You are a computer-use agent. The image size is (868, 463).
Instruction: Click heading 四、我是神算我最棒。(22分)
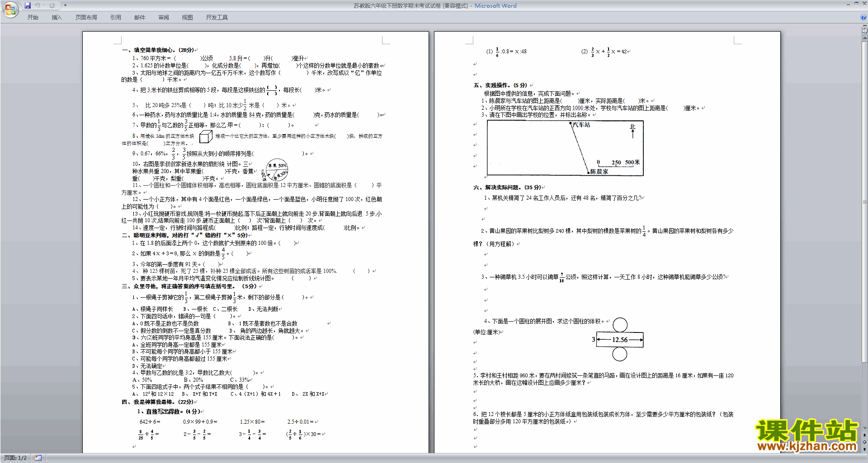[x=158, y=402]
